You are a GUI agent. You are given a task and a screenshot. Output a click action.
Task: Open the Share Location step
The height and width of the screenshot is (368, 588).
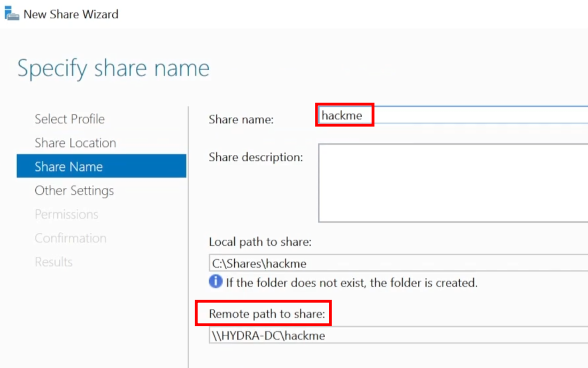(x=75, y=143)
